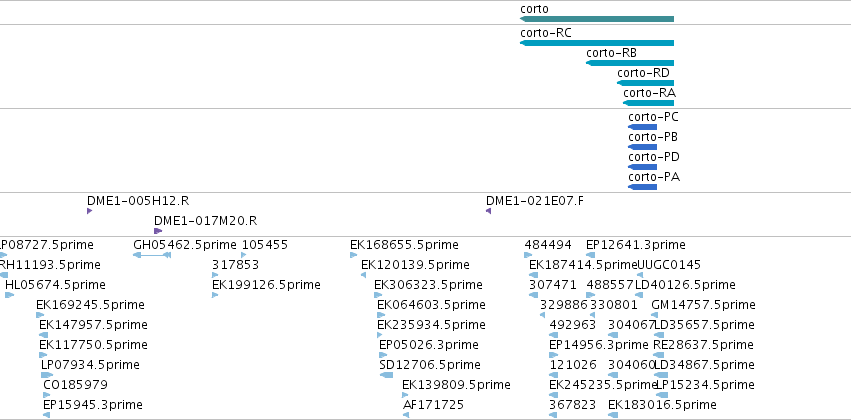
Task: Click the SD12706.5prime EST label
Action: pyautogui.click(x=430, y=365)
